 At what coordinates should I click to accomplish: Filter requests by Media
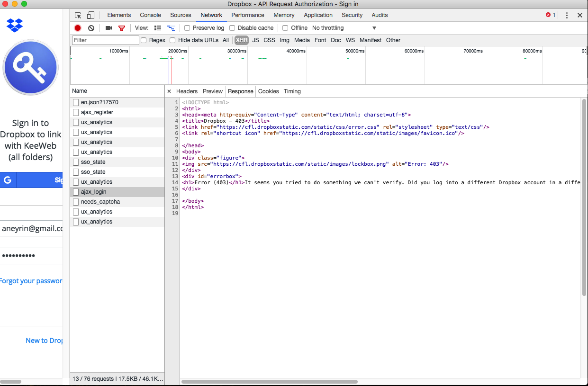(302, 40)
